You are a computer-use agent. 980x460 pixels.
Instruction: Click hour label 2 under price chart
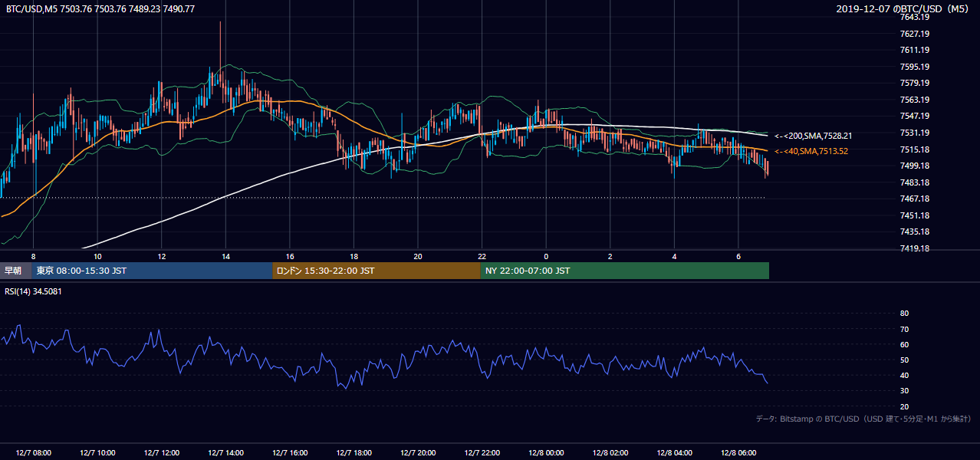(x=610, y=256)
